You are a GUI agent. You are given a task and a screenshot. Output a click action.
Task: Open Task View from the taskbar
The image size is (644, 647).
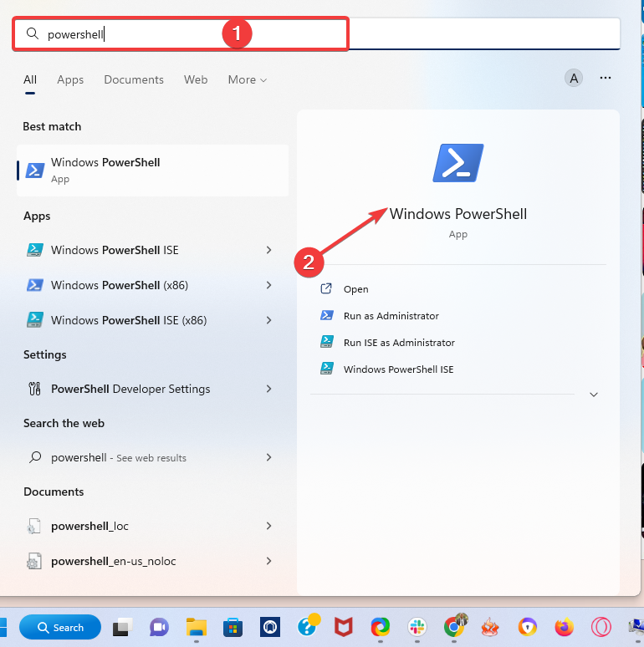click(x=123, y=627)
